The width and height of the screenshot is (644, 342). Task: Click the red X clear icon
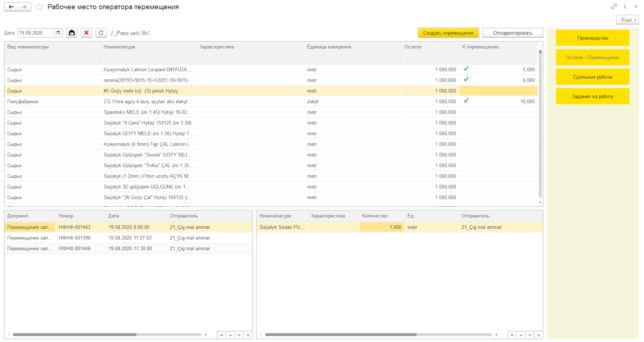(87, 33)
